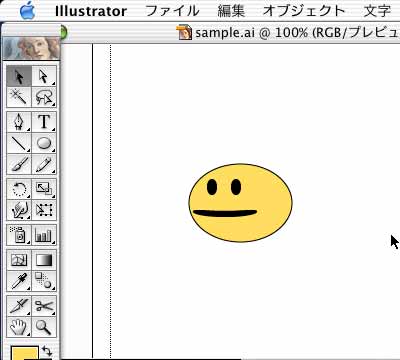Select the Direct Selection (white arrow) tool

[44, 76]
